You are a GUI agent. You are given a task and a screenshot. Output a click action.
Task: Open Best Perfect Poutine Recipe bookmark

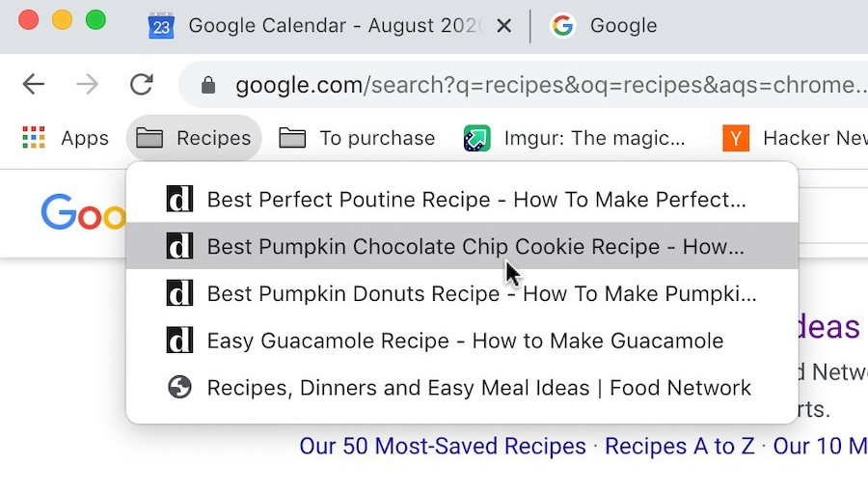click(x=462, y=200)
